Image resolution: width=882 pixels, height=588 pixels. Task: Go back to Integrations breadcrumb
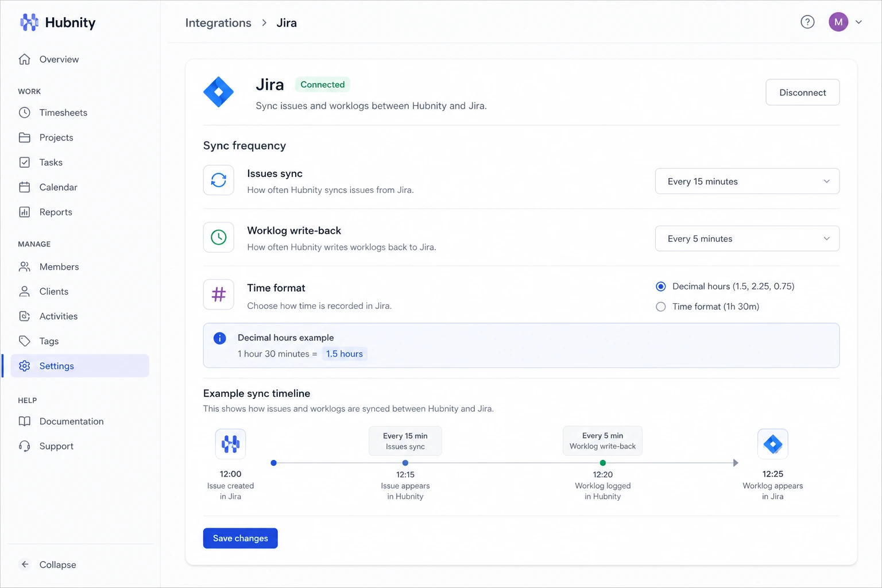pyautogui.click(x=218, y=23)
